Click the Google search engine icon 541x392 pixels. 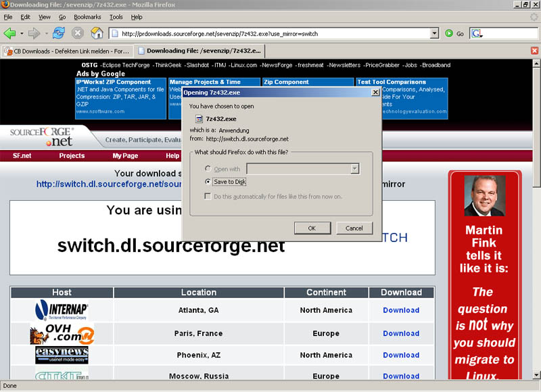[x=477, y=33]
